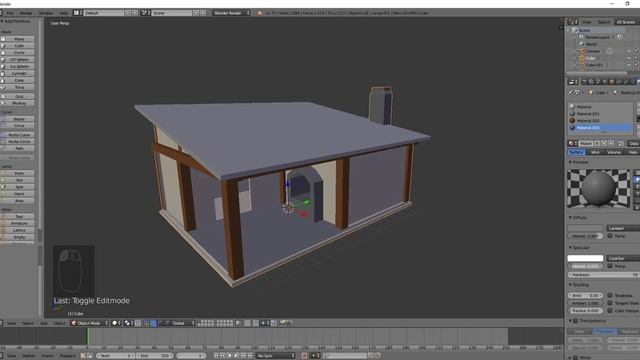
Task: Add a Sun lamp
Action: [18, 180]
